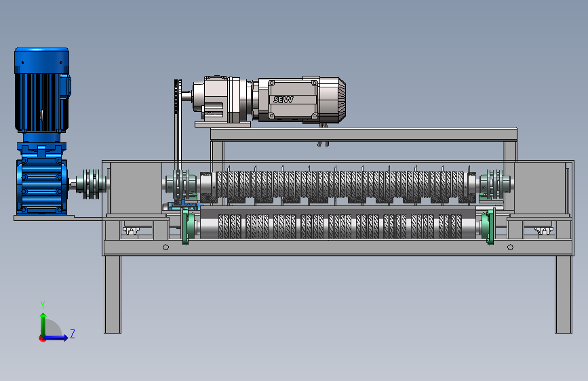Select the chain sprocket on SEW gearmotor
The width and height of the screenshot is (588, 381).
(178, 96)
